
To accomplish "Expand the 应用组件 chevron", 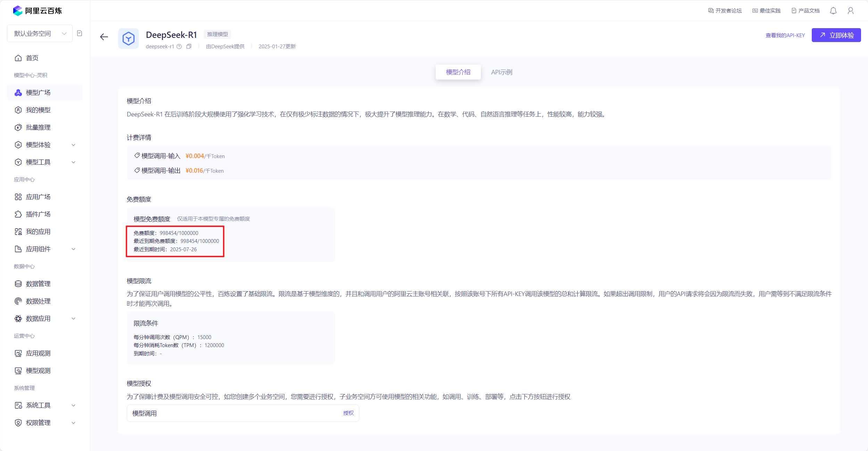I will (74, 249).
